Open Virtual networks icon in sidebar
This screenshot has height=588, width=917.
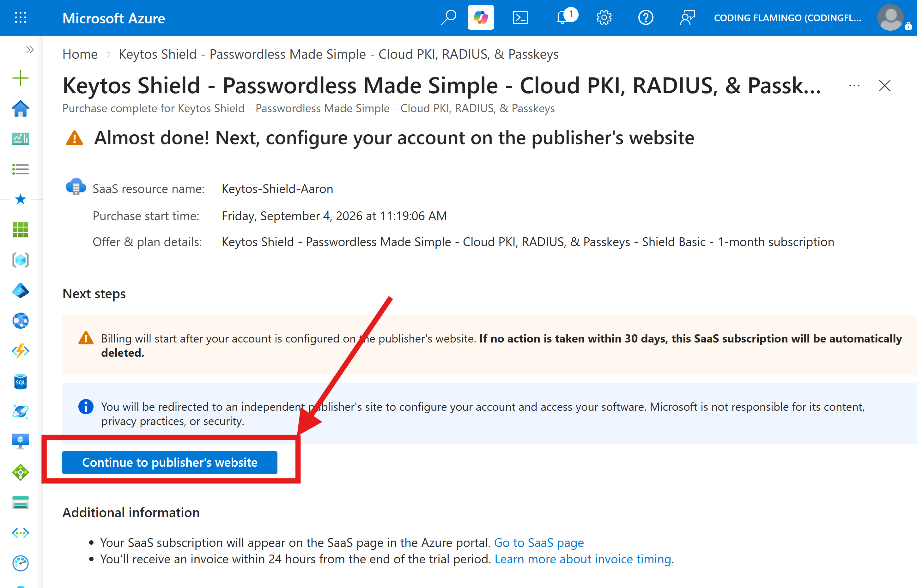tap(20, 533)
